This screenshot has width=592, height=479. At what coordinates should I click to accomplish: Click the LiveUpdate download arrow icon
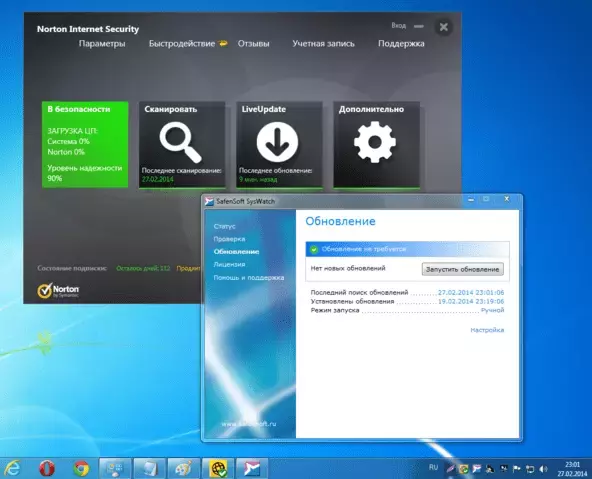click(x=278, y=142)
